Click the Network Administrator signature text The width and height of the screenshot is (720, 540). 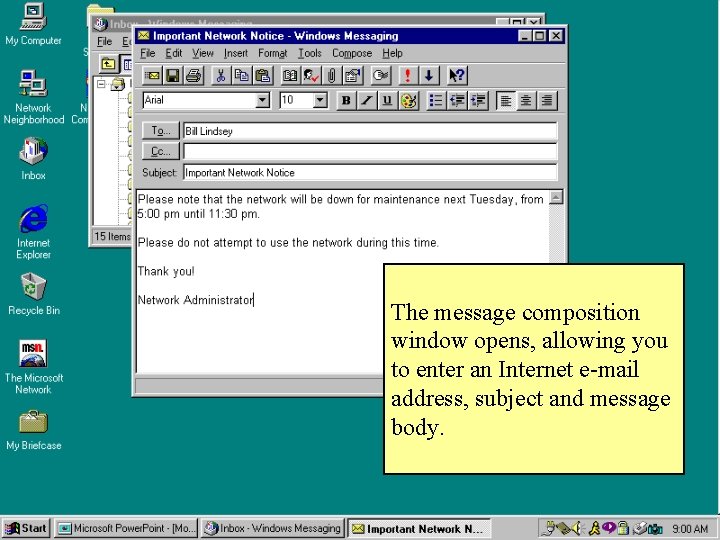(196, 300)
